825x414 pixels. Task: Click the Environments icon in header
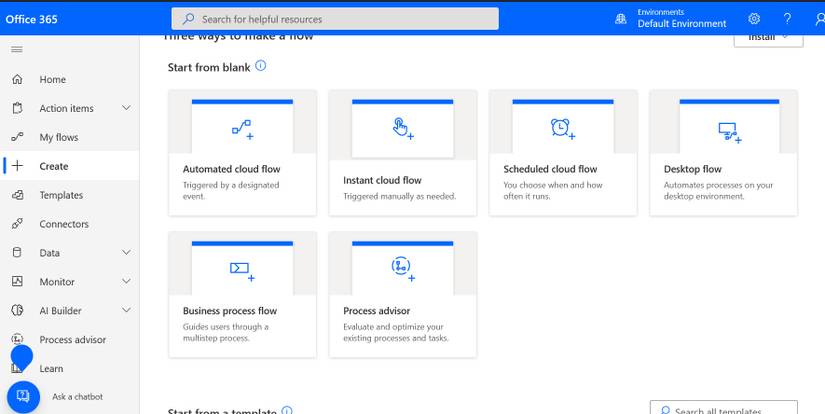tap(621, 19)
